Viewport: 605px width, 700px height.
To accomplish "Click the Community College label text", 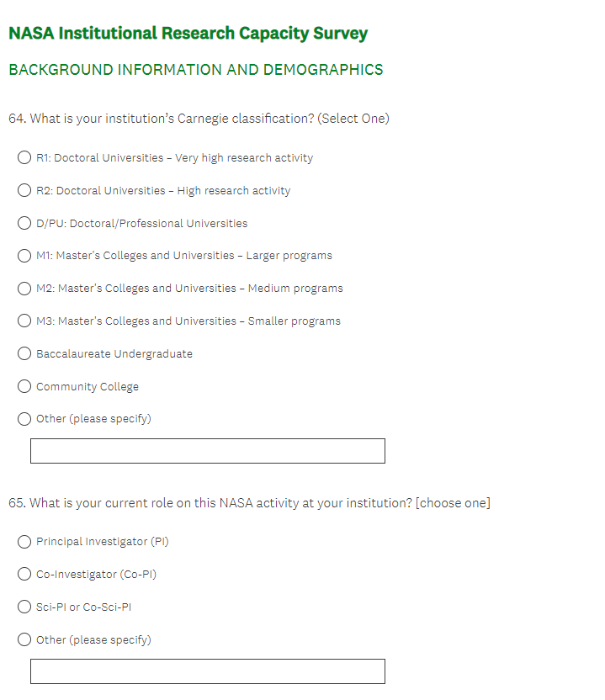I will click(88, 387).
